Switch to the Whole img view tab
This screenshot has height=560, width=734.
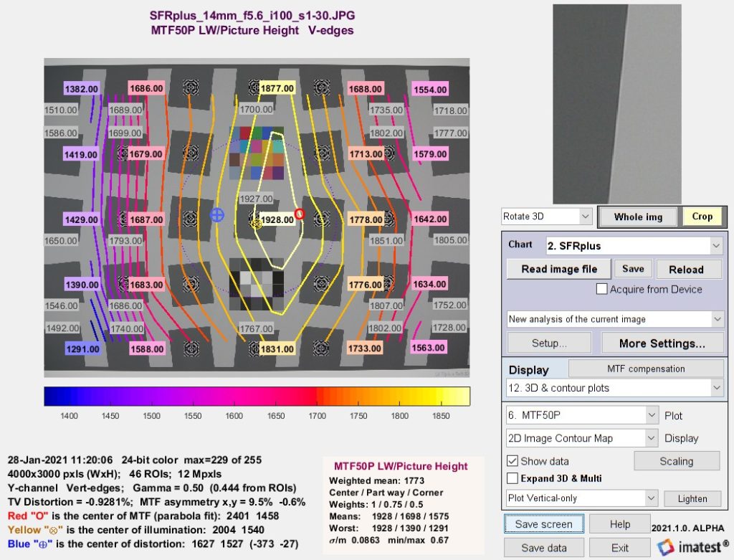point(637,216)
